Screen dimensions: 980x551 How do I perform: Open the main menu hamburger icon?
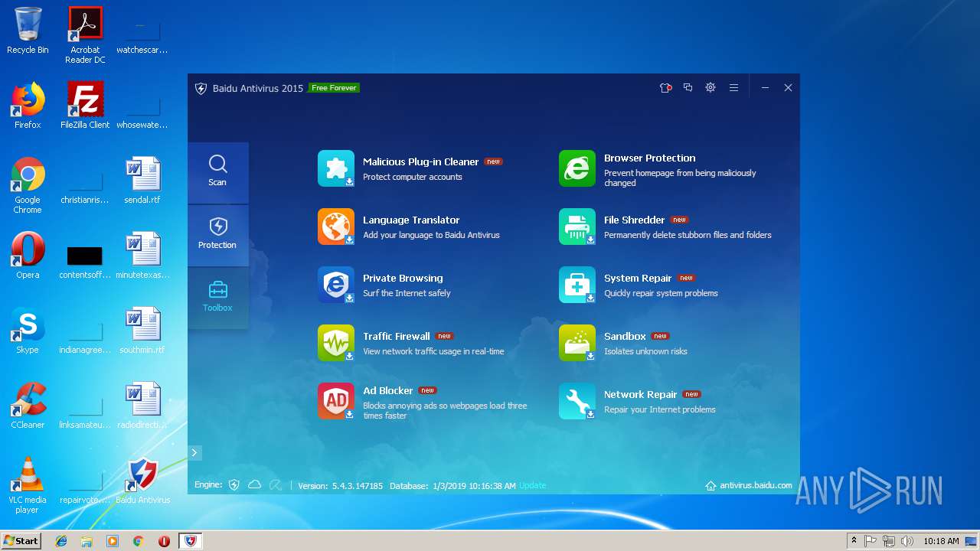point(733,88)
